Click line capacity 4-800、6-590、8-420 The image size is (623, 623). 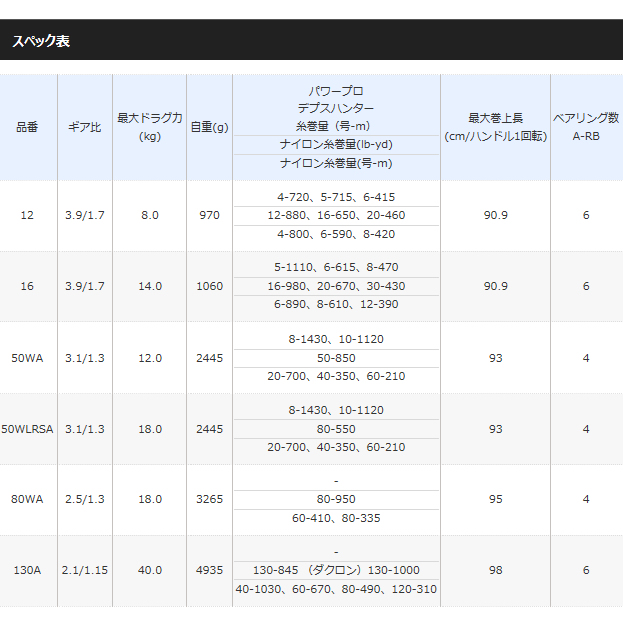click(x=336, y=234)
